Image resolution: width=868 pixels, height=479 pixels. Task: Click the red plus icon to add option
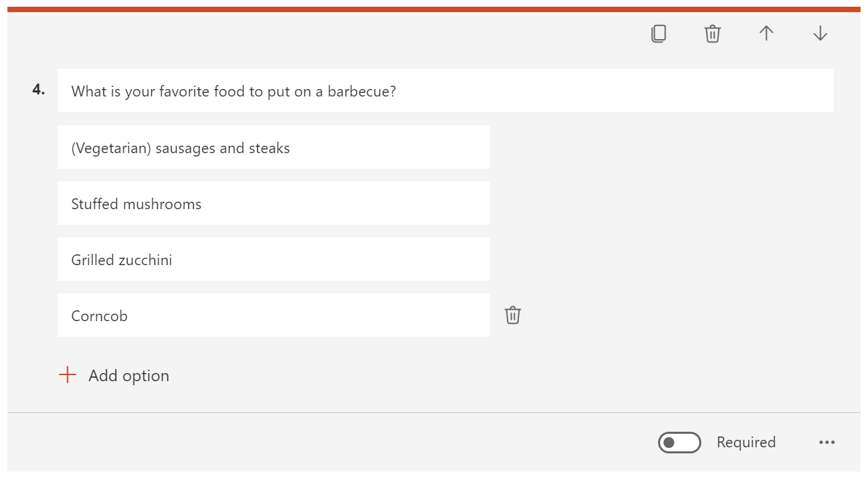[67, 375]
